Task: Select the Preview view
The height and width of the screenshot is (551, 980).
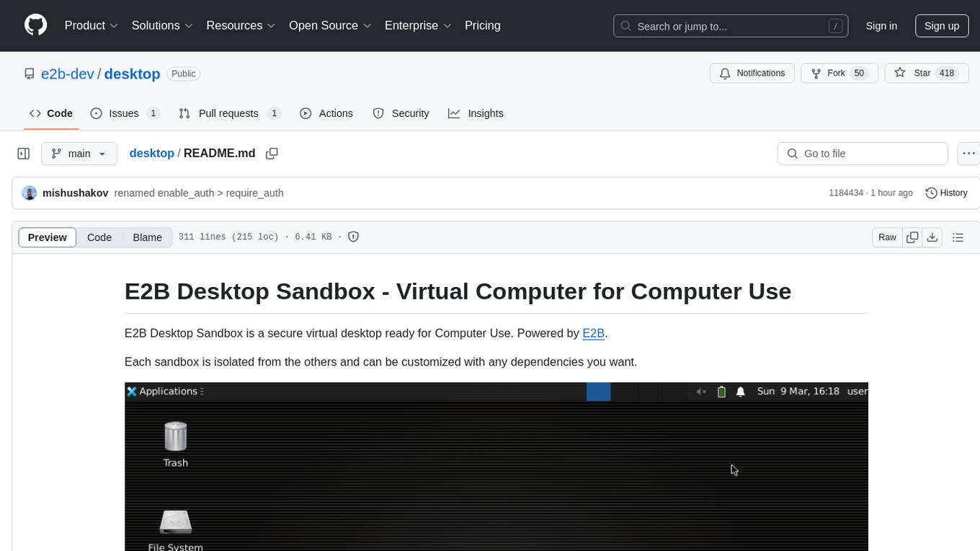Action: click(x=48, y=237)
